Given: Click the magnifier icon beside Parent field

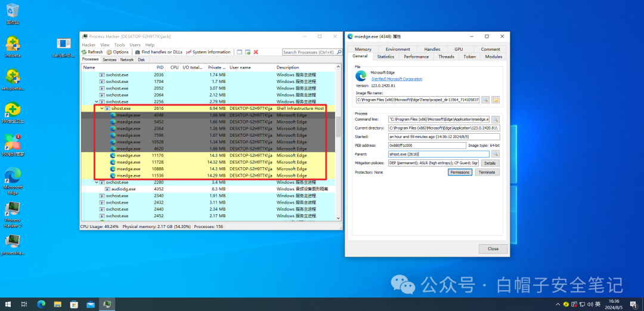Looking at the screenshot, I should pos(496,154).
